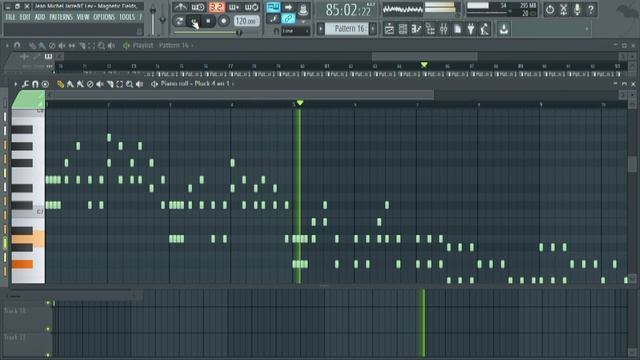Click Playlist Pattern 16 breadcrumb
640x360 pixels.
click(174, 45)
